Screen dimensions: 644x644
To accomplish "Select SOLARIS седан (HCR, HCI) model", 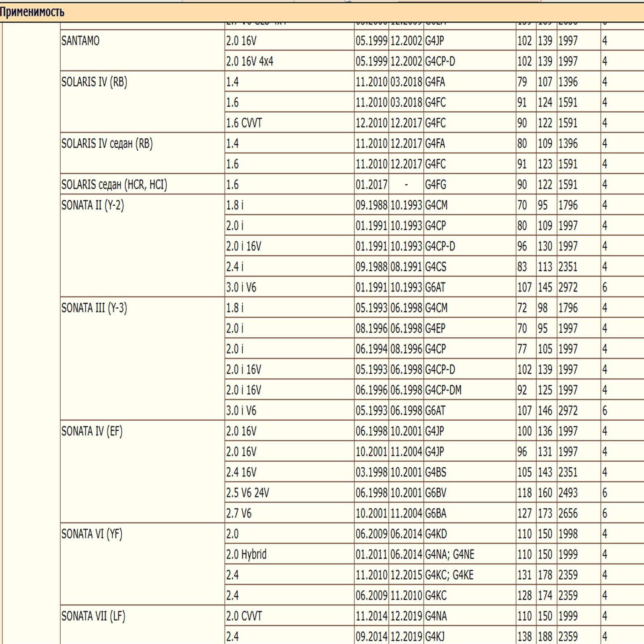I will 114,185.
